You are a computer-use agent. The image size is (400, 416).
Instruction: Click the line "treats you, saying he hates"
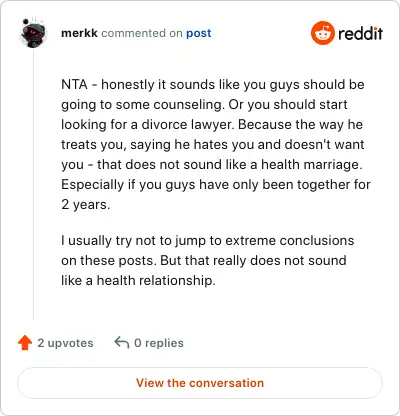(x=213, y=145)
